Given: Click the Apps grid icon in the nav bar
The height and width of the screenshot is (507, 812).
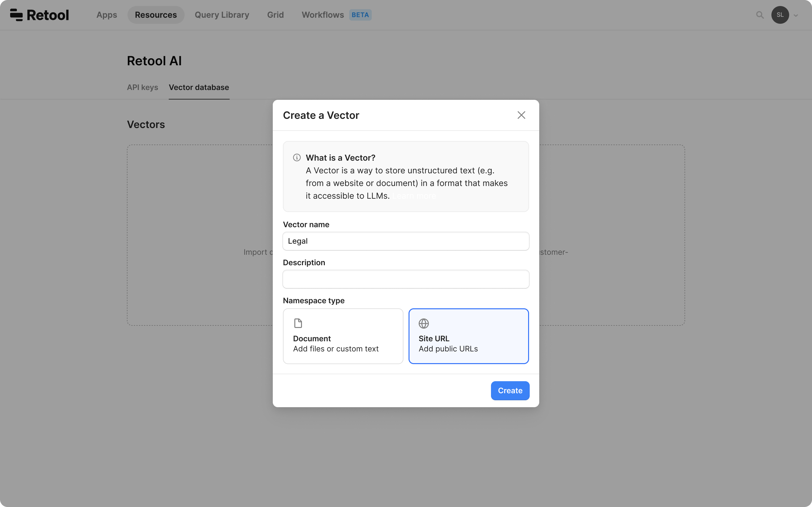Looking at the screenshot, I should click(106, 15).
